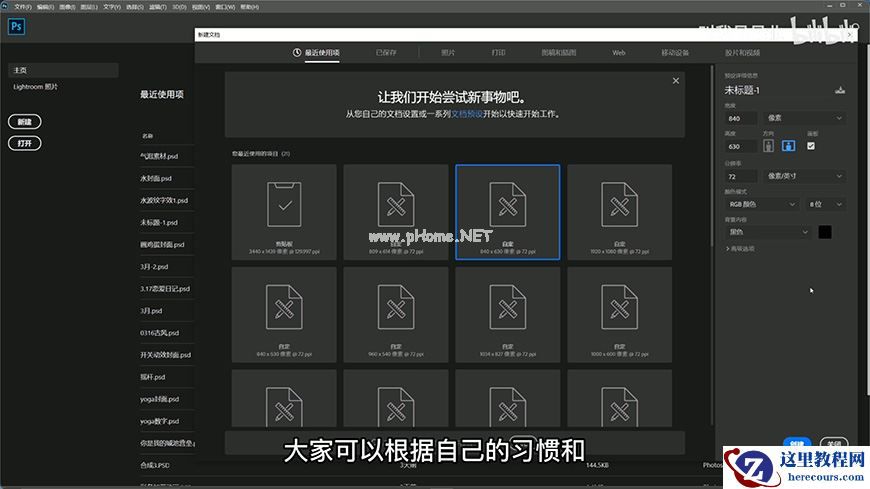870x489 pixels.
Task: Click the width field showing 840
Action: tap(741, 118)
